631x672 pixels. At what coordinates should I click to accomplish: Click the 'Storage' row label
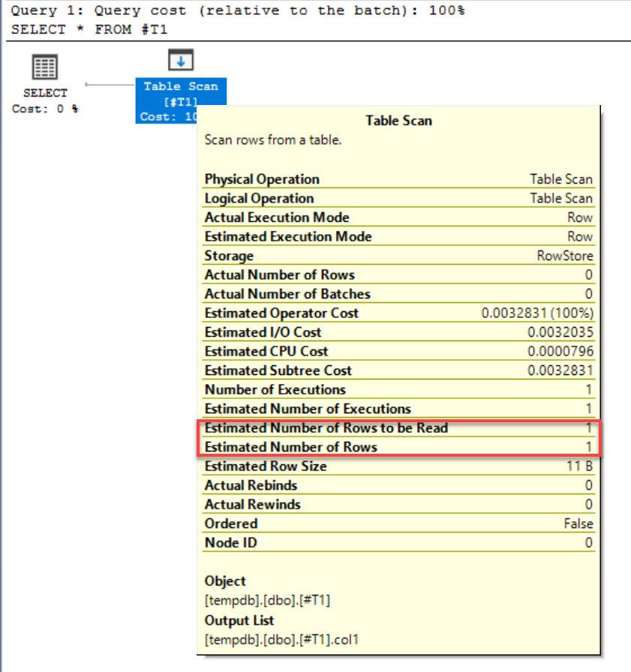click(x=229, y=256)
